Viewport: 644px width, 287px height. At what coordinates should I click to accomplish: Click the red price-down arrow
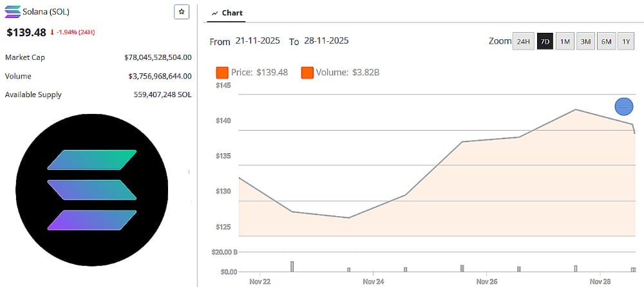[x=52, y=32]
